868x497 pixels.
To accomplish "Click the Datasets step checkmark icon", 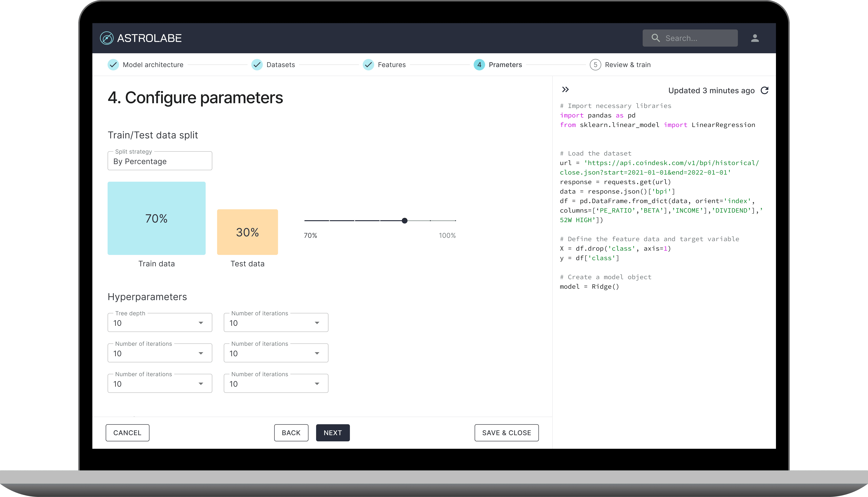I will point(257,65).
